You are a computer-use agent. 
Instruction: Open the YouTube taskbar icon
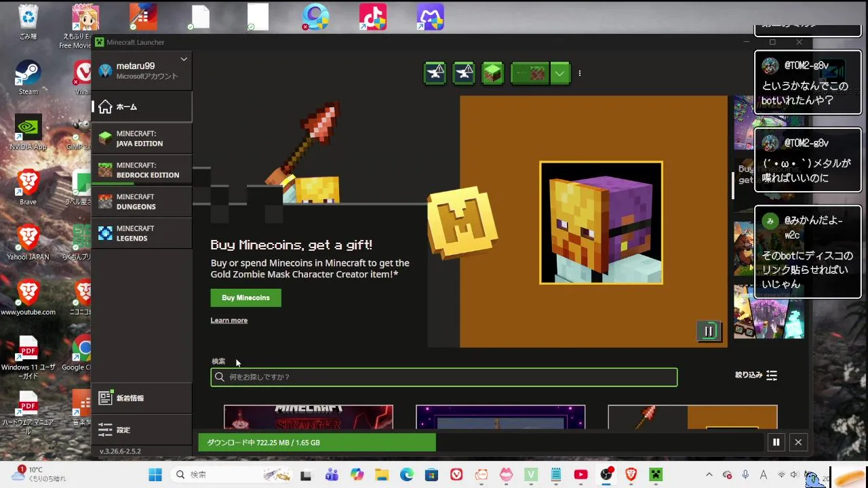(580, 474)
